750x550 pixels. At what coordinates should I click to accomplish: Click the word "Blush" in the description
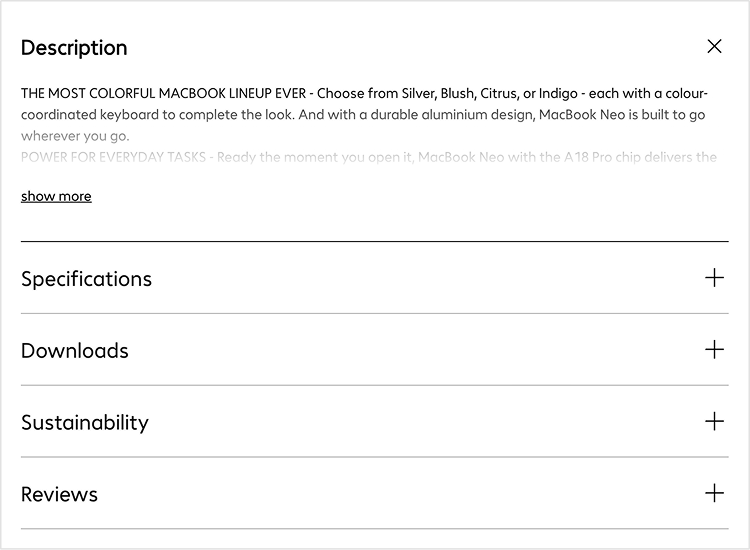[x=457, y=94]
